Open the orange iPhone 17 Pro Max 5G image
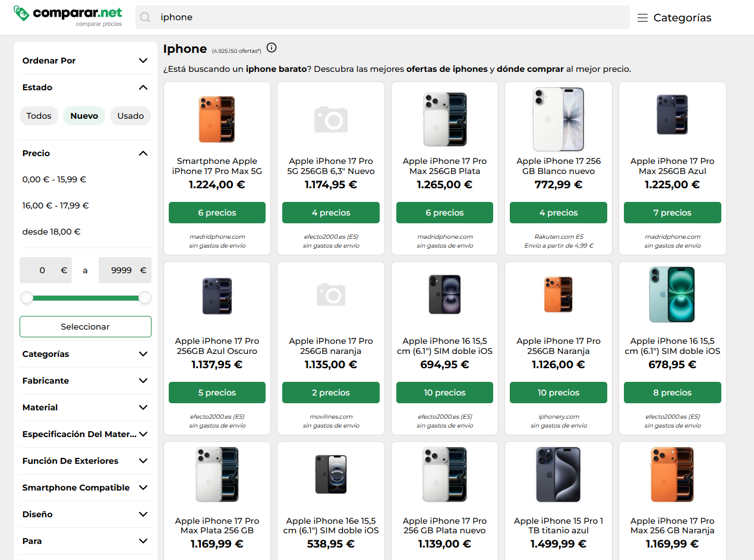This screenshot has height=560, width=754. tap(217, 119)
